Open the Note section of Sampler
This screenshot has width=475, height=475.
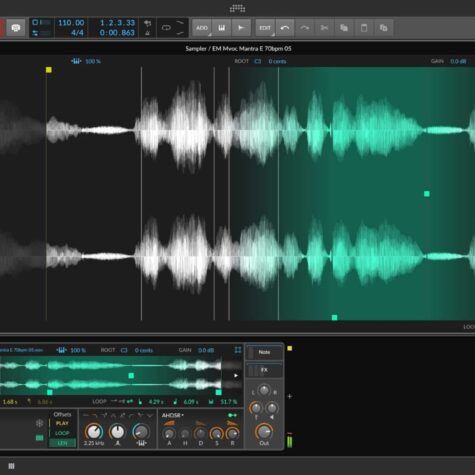click(x=265, y=352)
